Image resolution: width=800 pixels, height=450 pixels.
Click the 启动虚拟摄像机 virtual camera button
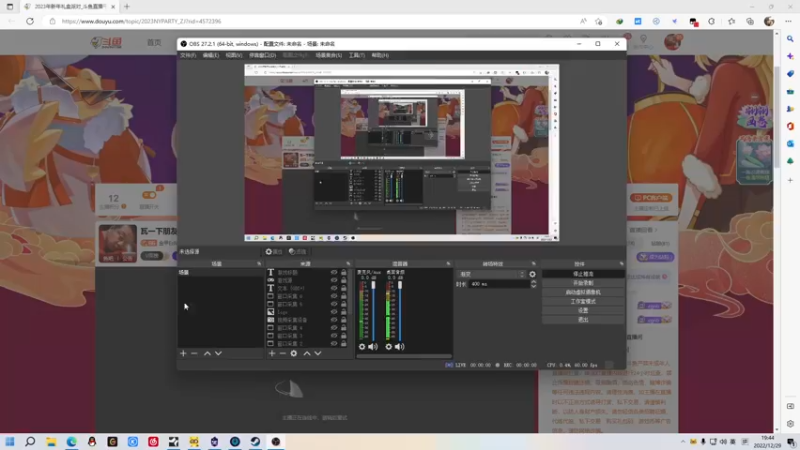583,292
